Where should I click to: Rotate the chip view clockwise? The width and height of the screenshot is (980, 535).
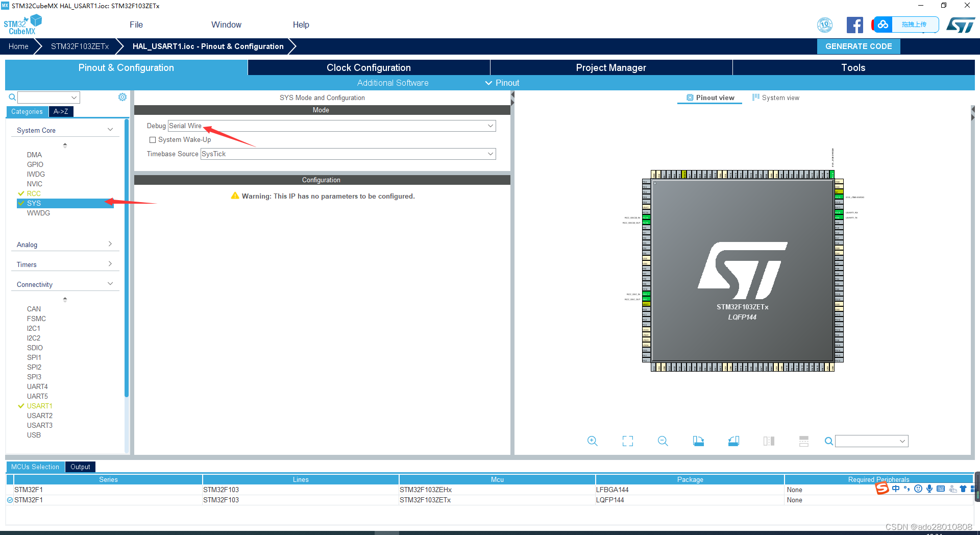698,441
